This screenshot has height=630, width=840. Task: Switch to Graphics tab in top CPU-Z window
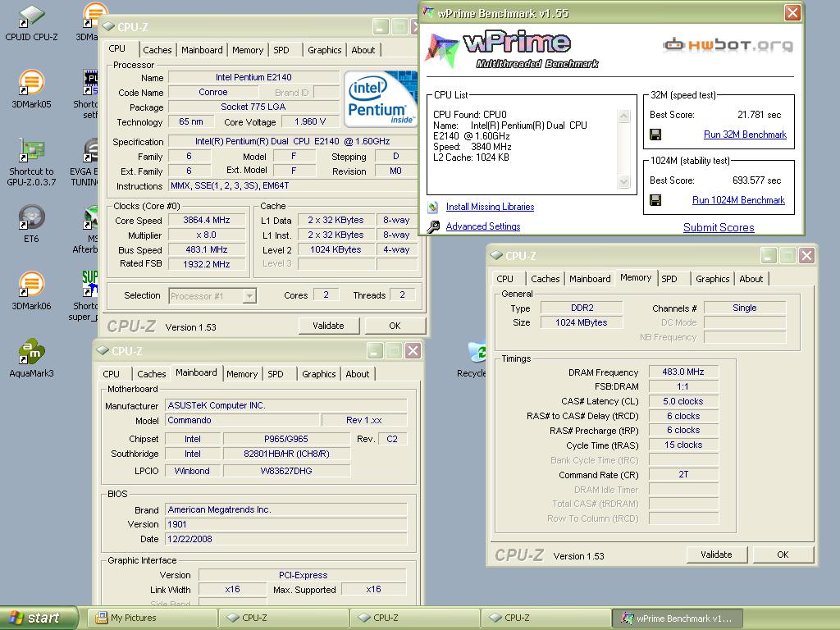pos(324,50)
